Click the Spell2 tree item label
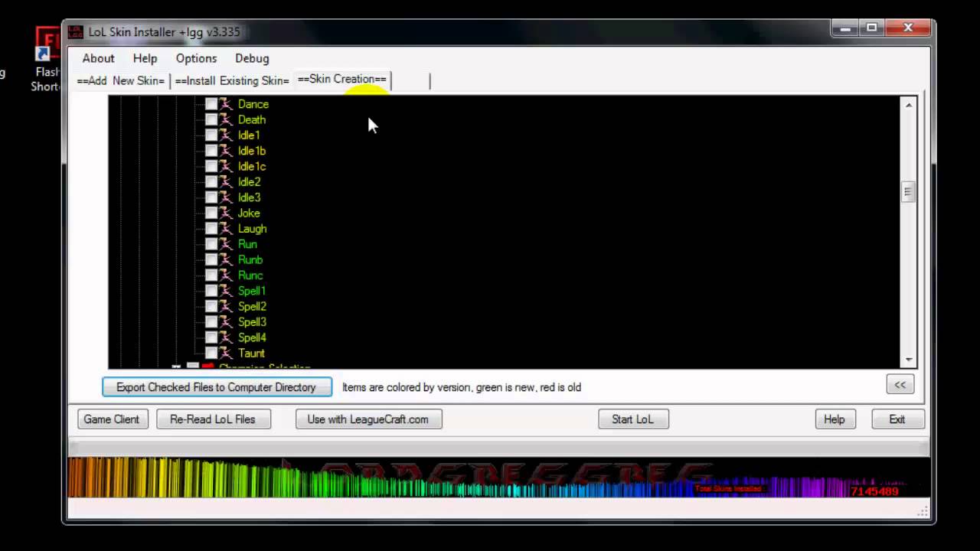 click(x=252, y=306)
